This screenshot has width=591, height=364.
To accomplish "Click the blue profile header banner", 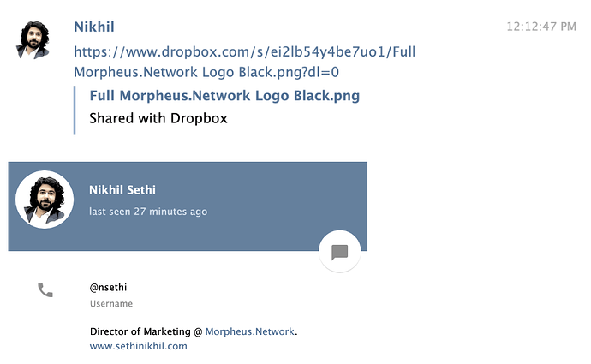I will (x=188, y=206).
